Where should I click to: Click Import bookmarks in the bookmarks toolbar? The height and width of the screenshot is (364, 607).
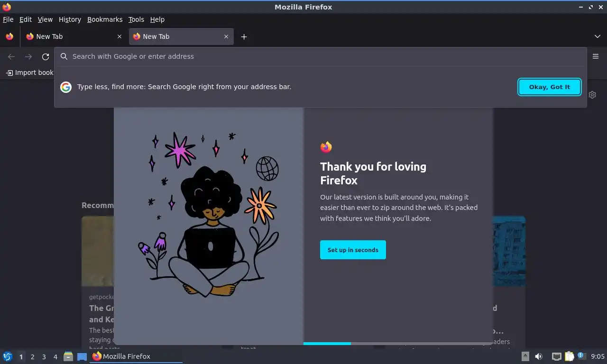29,73
